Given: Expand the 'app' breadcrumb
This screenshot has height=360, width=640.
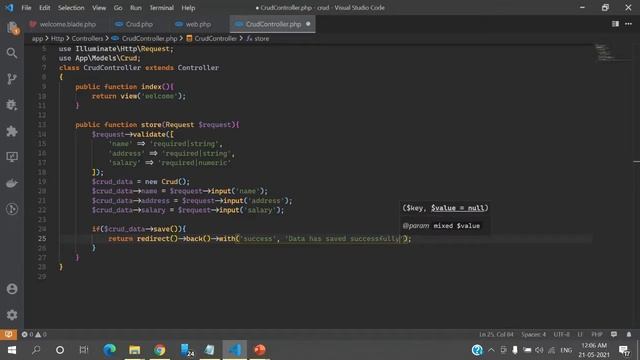Looking at the screenshot, I should (37, 38).
